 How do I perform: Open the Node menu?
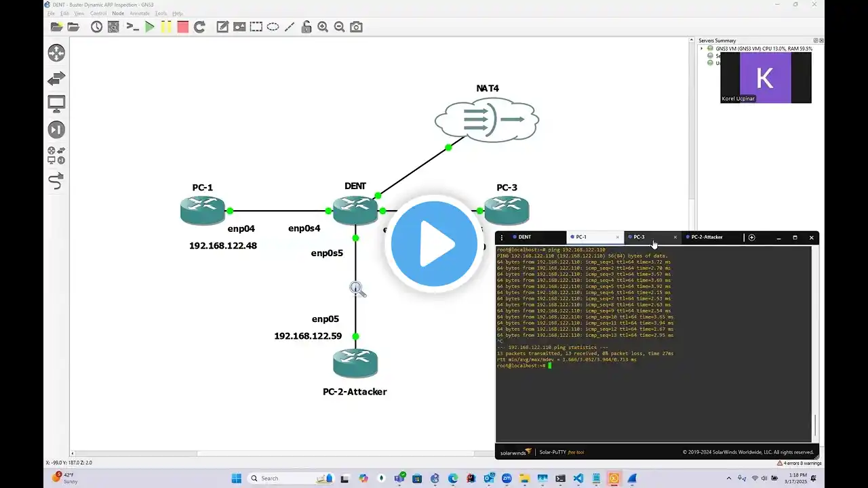tap(118, 14)
